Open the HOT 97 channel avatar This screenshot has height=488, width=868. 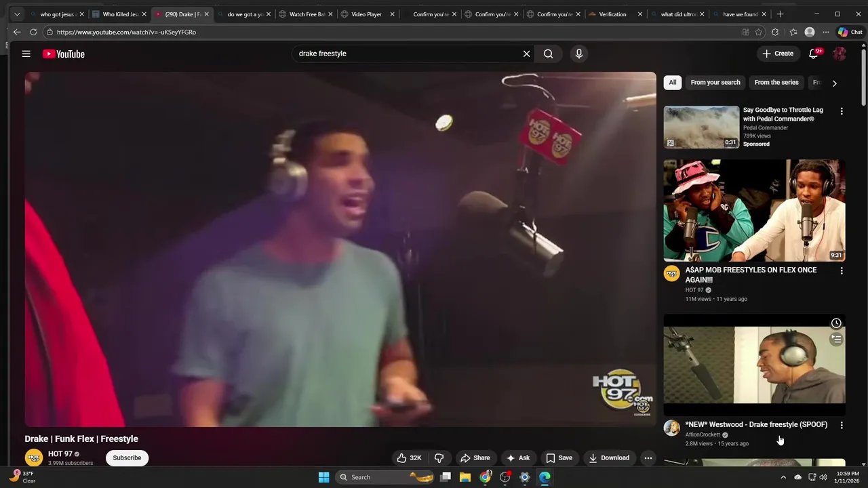click(34, 458)
